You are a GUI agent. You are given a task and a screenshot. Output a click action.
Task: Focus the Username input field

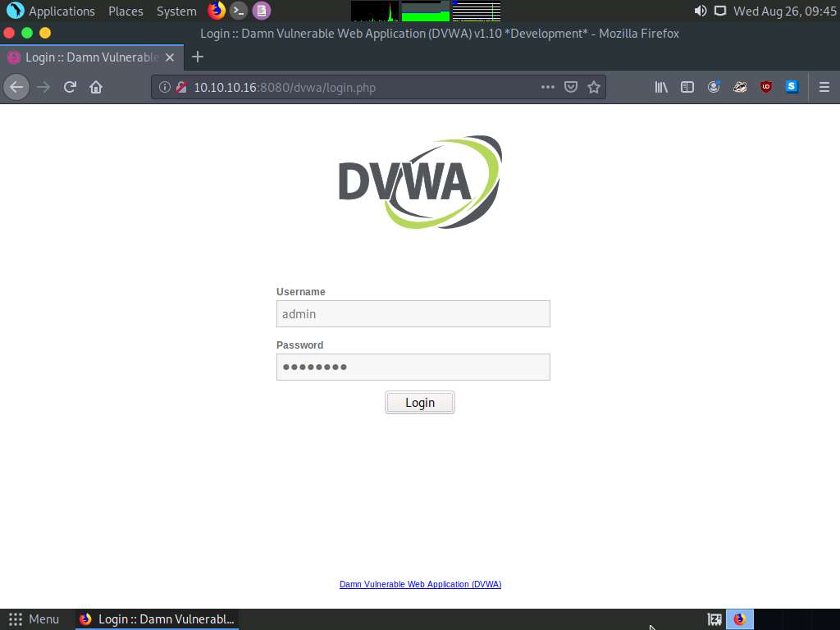(413, 313)
